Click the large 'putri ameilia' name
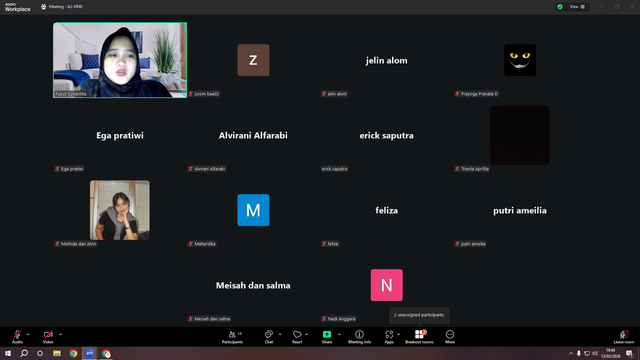 [x=520, y=211]
